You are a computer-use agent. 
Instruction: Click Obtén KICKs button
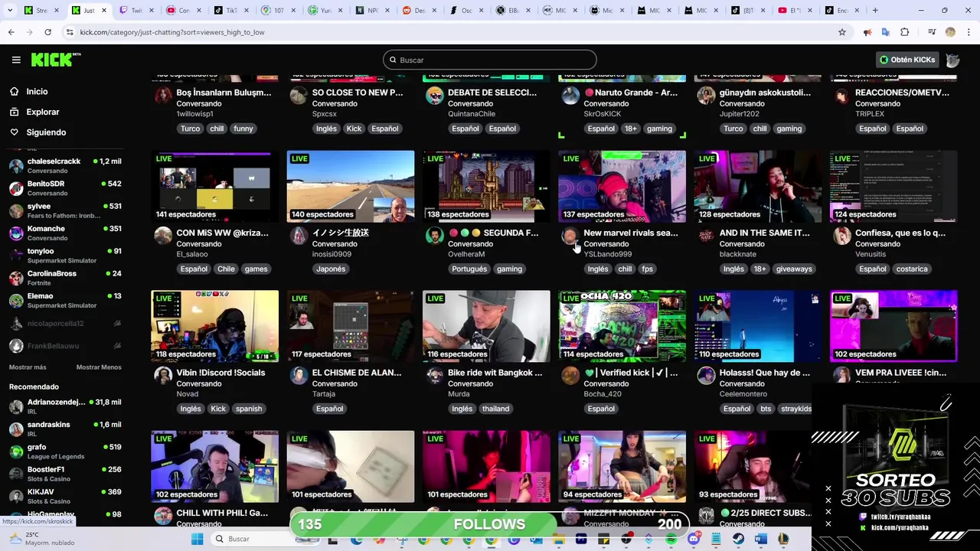coord(907,60)
